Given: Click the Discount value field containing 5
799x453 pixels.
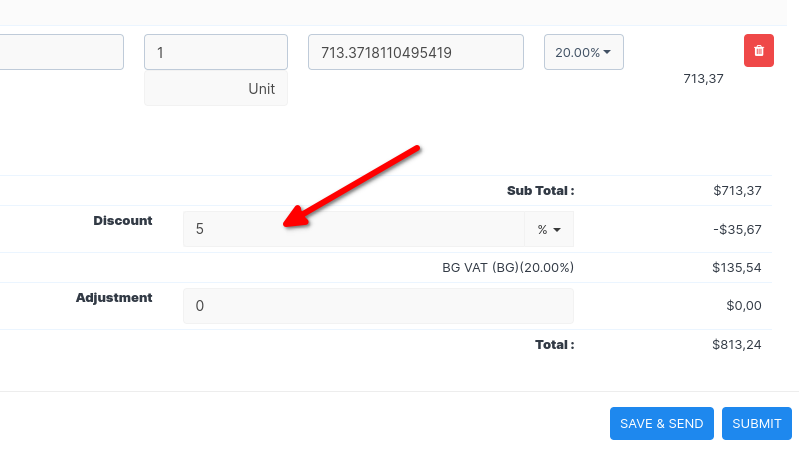Looking at the screenshot, I should pos(353,229).
